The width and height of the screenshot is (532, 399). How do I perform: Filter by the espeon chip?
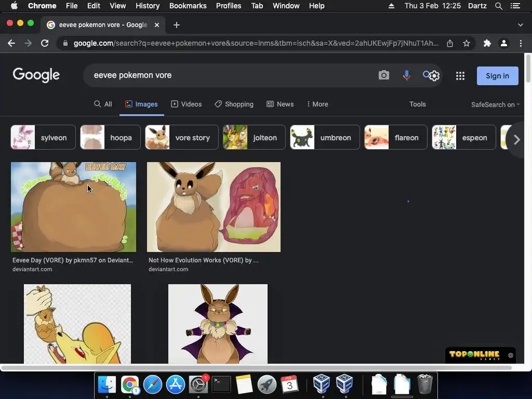pyautogui.click(x=464, y=137)
